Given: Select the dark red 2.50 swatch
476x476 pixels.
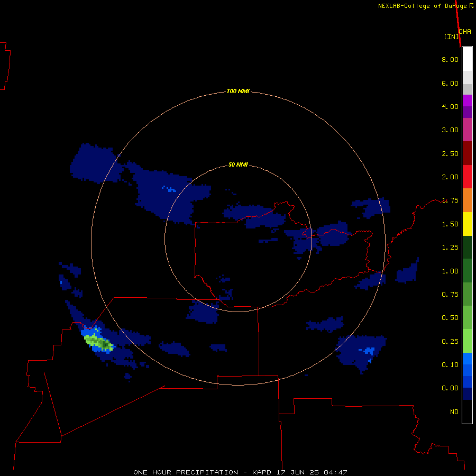Looking at the screenshot, I should pos(467,153).
